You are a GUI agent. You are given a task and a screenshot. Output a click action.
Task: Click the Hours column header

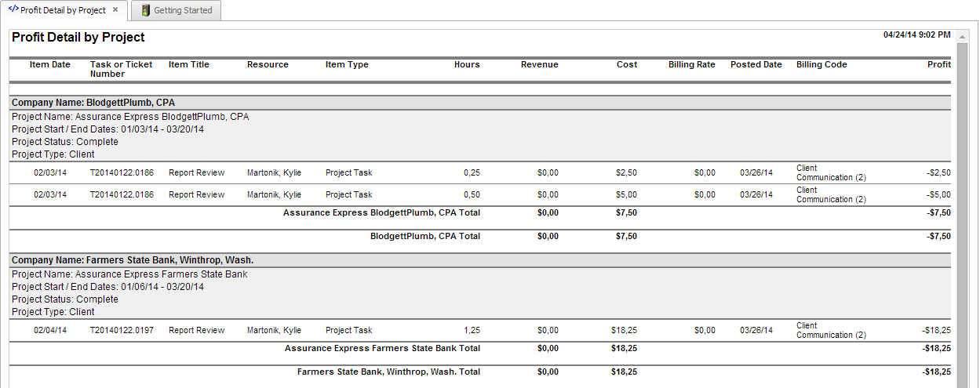pyautogui.click(x=467, y=65)
